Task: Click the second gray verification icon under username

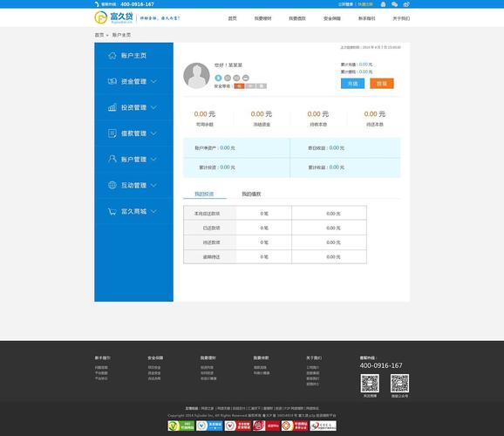Action: pos(228,78)
